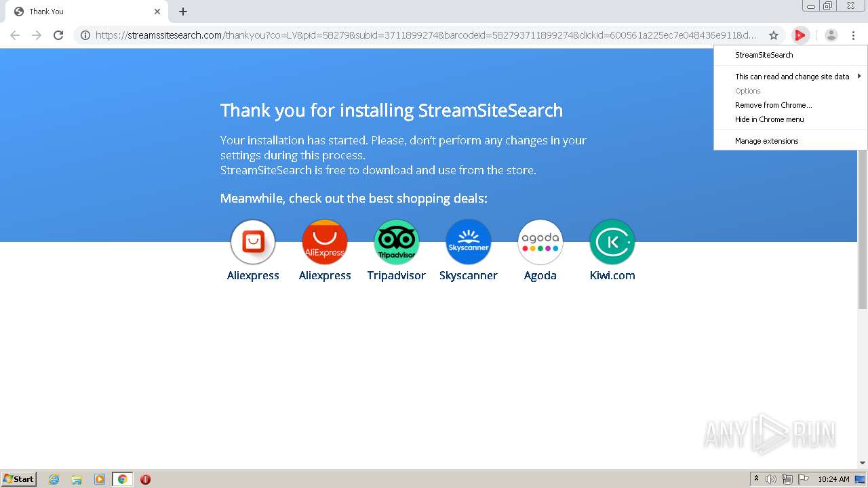868x488 pixels.
Task: Click the address bar URL field
Action: click(426, 35)
